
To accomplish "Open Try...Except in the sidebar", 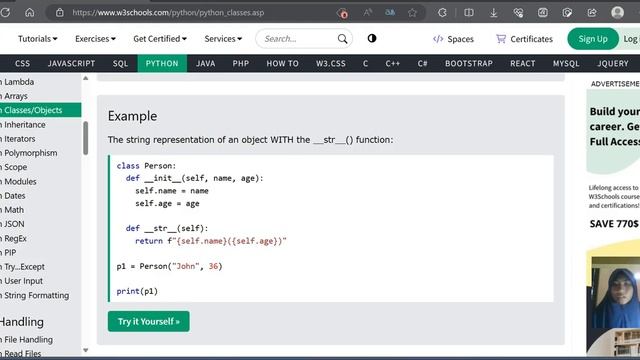I will [40, 267].
